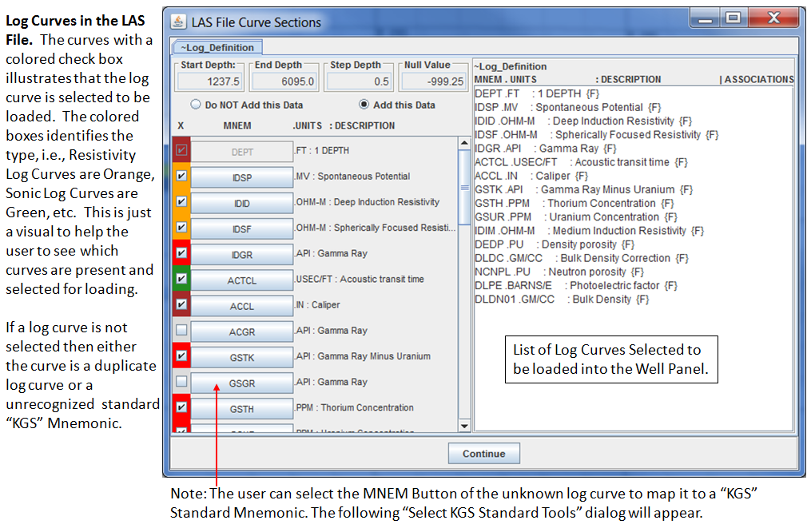Click the '.FT : 1 DEPTH' description
The height and width of the screenshot is (532, 811).
(322, 150)
